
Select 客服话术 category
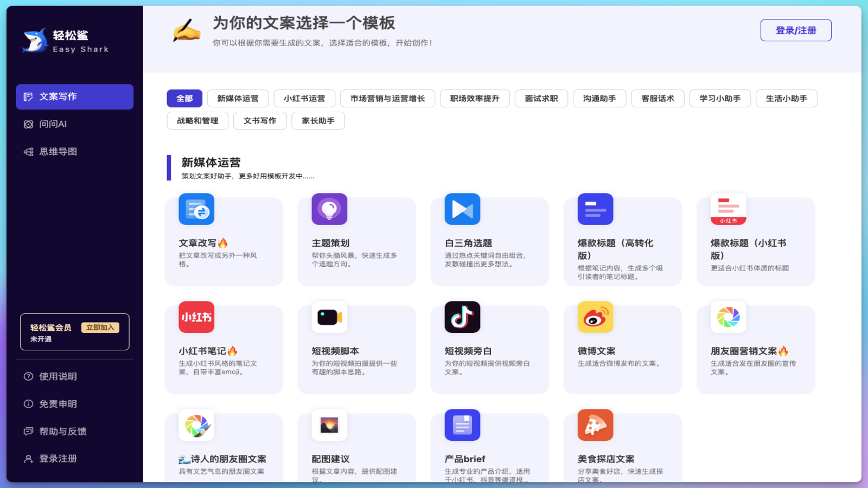pos(658,98)
